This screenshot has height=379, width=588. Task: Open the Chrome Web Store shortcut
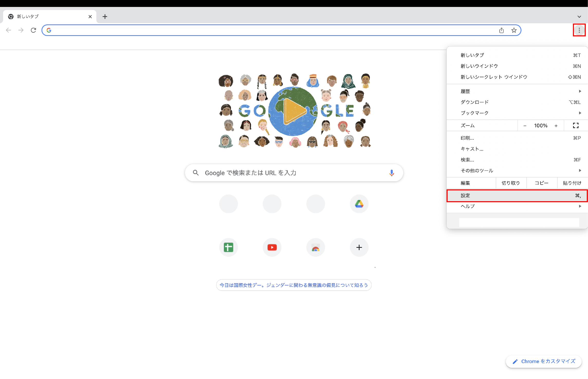(x=316, y=247)
